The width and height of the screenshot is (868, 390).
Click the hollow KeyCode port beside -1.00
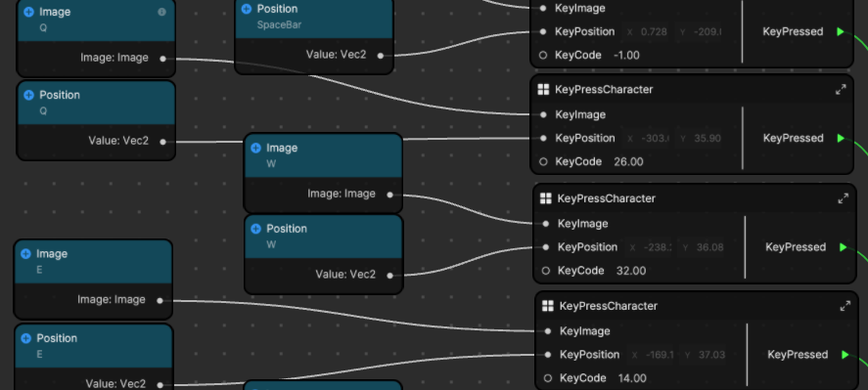[x=543, y=56]
